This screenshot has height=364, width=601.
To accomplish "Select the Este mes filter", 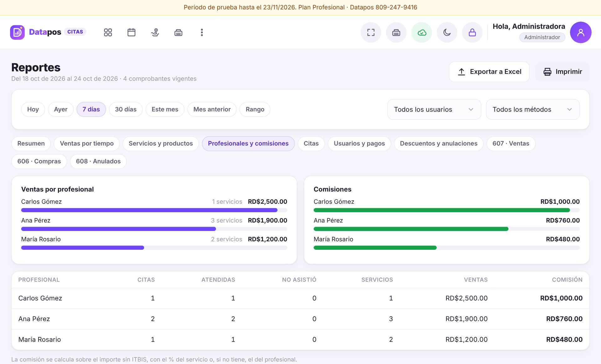I will [165, 109].
